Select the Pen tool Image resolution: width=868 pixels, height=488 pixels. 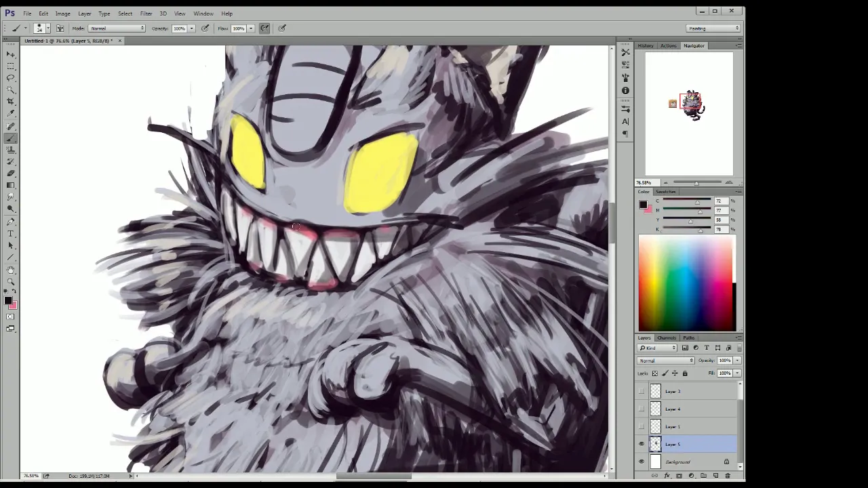coord(10,222)
